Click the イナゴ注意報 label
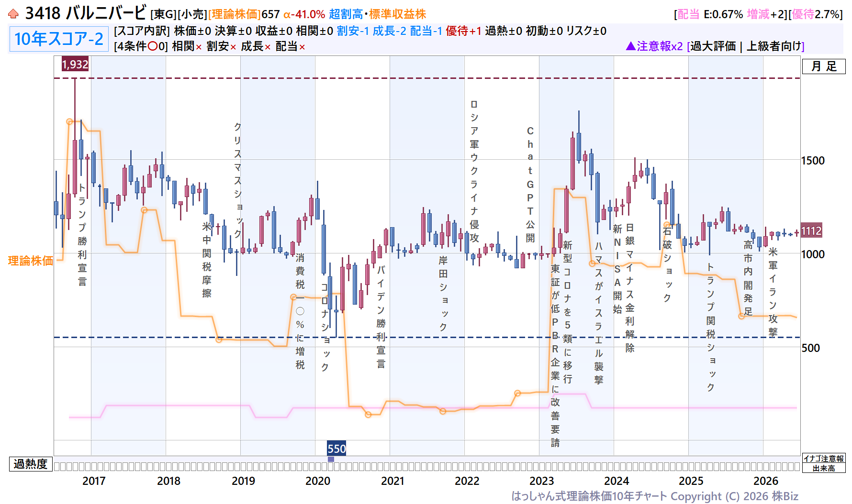 (824, 459)
